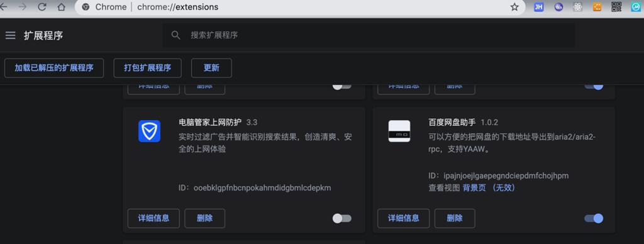Click the 查看视图 label
Viewport: 644px width, 244px height.
[x=444, y=188]
